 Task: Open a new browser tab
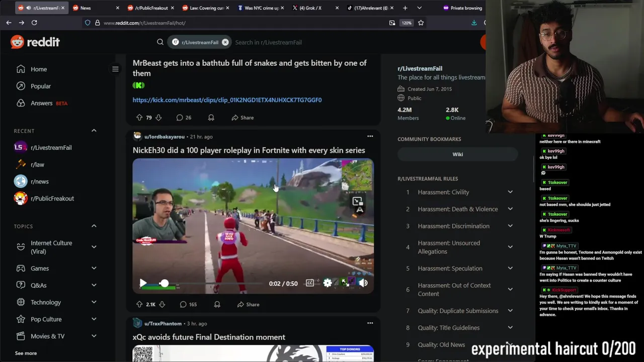coord(405,8)
